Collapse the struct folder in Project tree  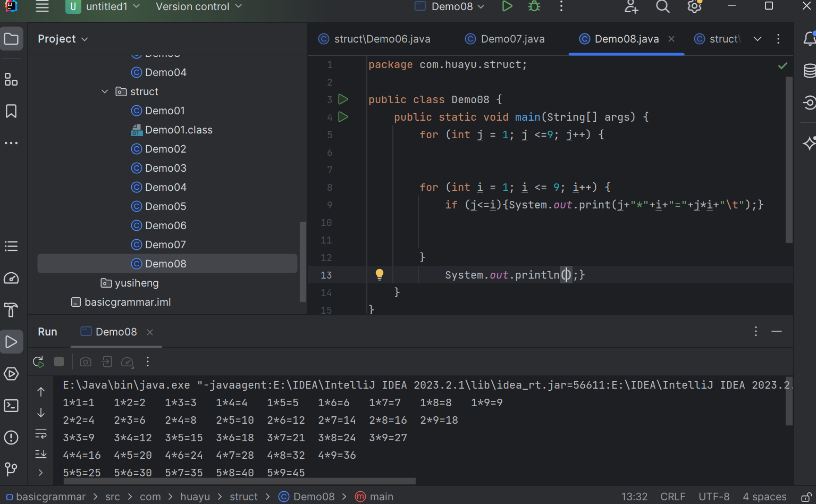coord(105,91)
